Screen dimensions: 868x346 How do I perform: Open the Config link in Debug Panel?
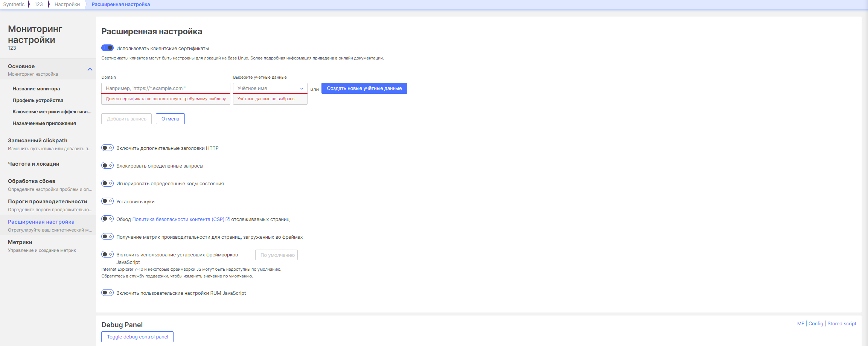coord(816,323)
